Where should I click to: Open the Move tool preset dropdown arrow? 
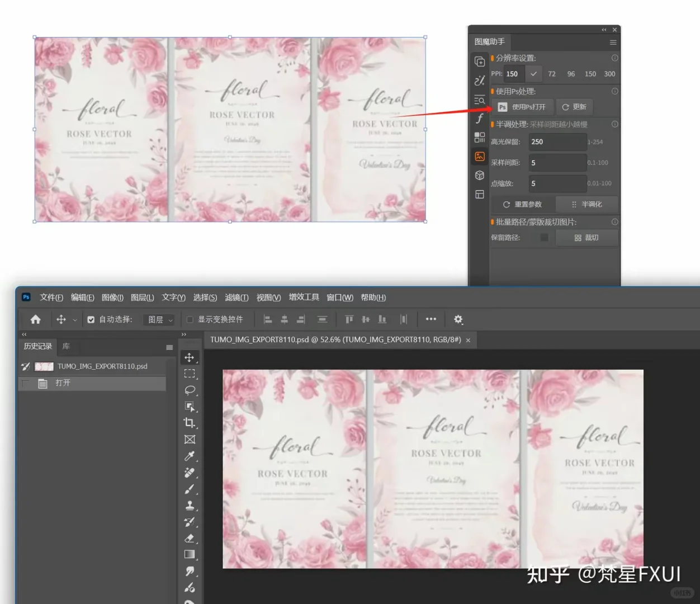tap(74, 320)
